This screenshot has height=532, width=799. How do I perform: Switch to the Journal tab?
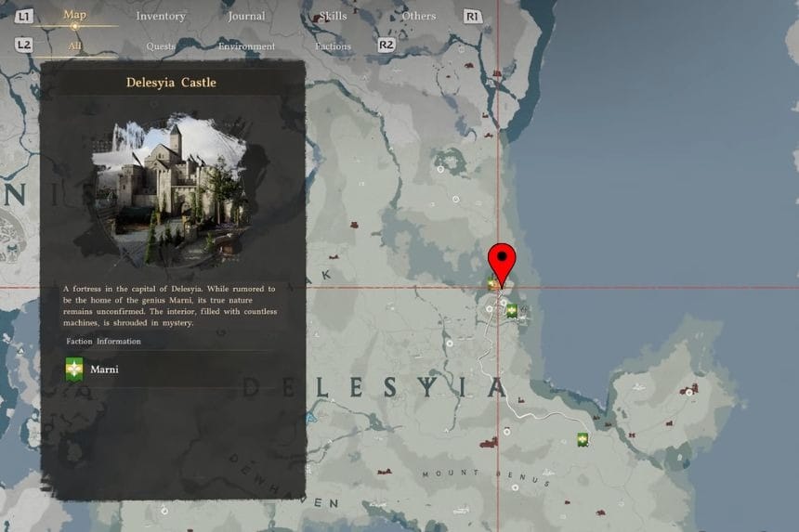click(246, 16)
